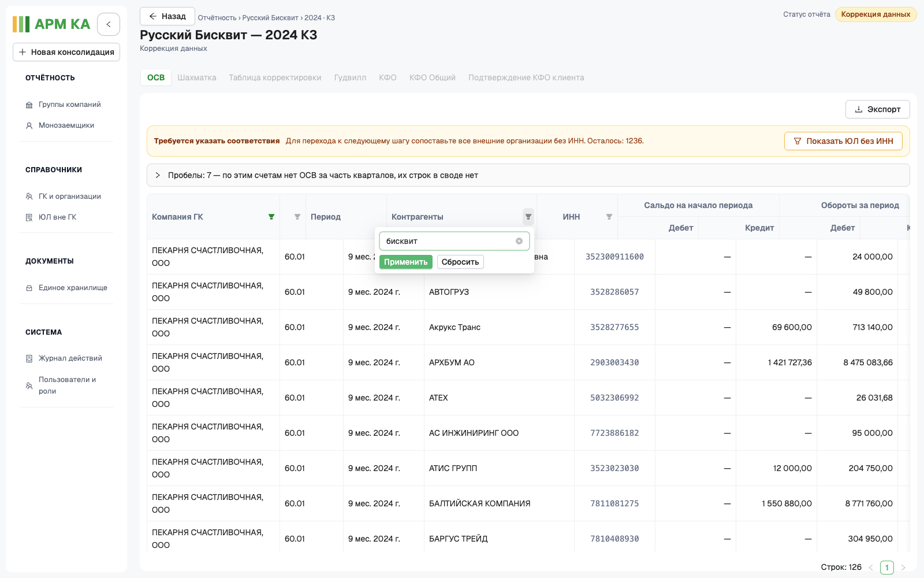Click the ИНН column filter icon

click(x=609, y=217)
